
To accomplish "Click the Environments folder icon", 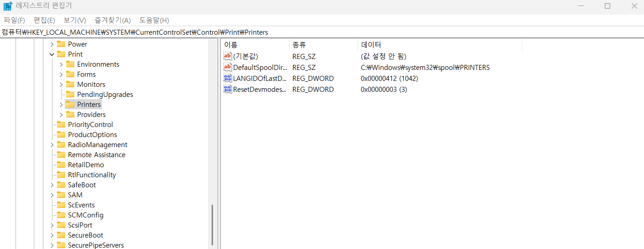I will point(70,64).
